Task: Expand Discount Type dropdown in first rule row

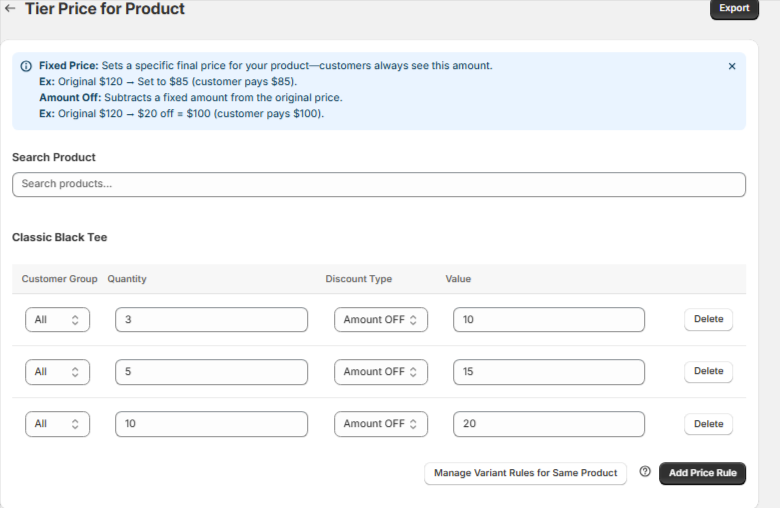Action: click(x=381, y=319)
